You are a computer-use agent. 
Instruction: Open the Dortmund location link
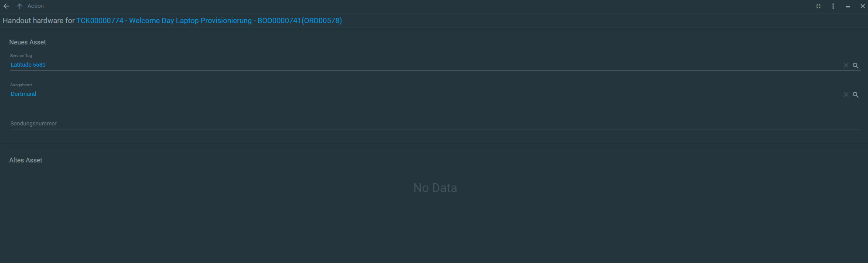(x=24, y=94)
